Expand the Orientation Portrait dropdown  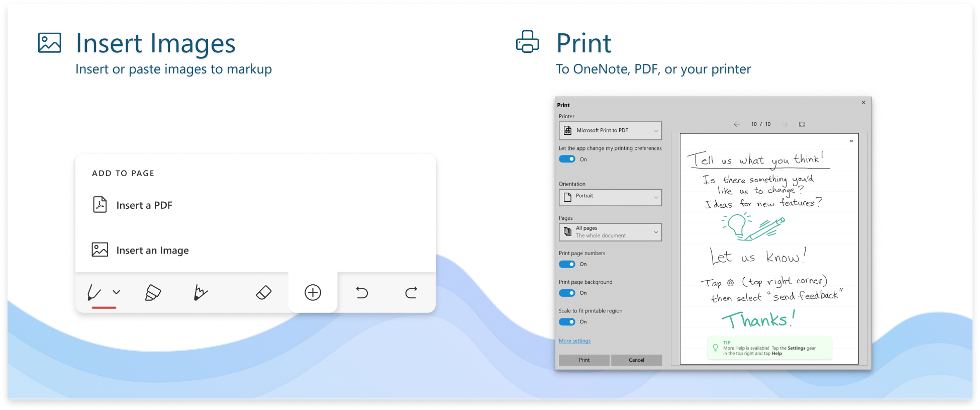tap(610, 197)
